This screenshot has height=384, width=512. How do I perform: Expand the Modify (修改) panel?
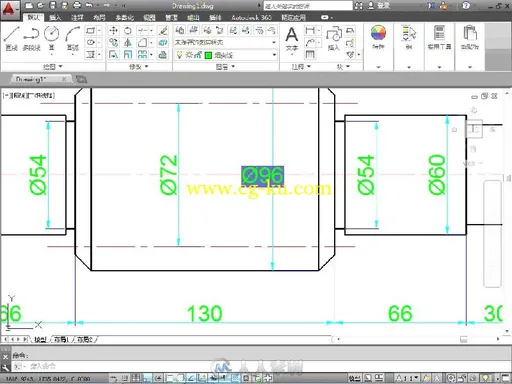pos(138,67)
